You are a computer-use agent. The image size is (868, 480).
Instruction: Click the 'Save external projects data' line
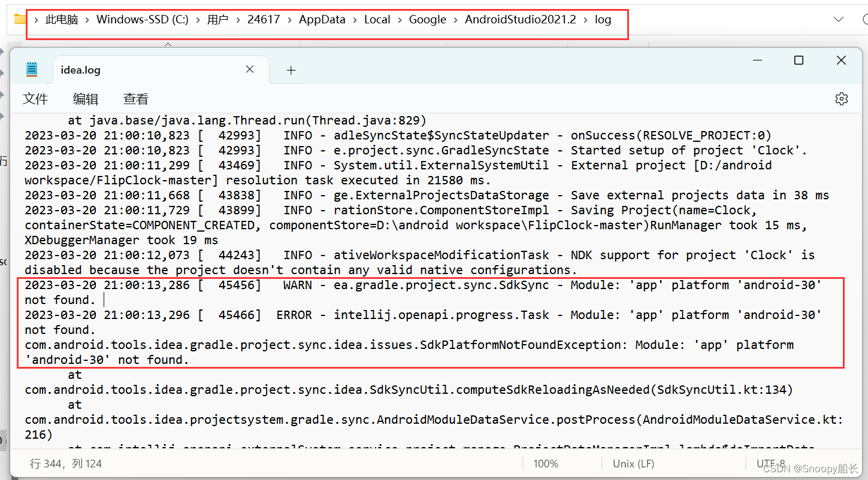click(x=427, y=195)
